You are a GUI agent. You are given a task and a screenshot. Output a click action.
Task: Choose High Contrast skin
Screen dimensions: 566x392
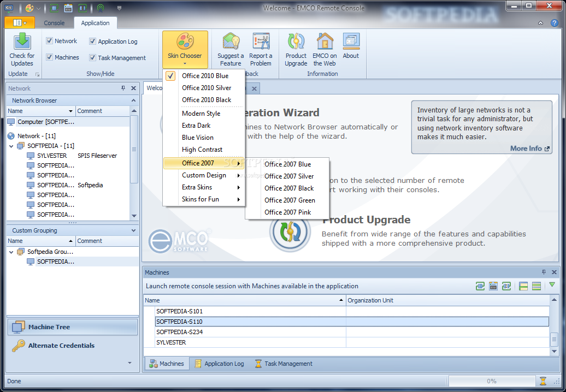click(204, 149)
